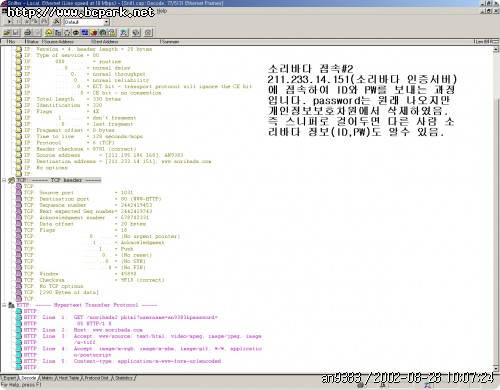Click the Len column header

[x=480, y=42]
